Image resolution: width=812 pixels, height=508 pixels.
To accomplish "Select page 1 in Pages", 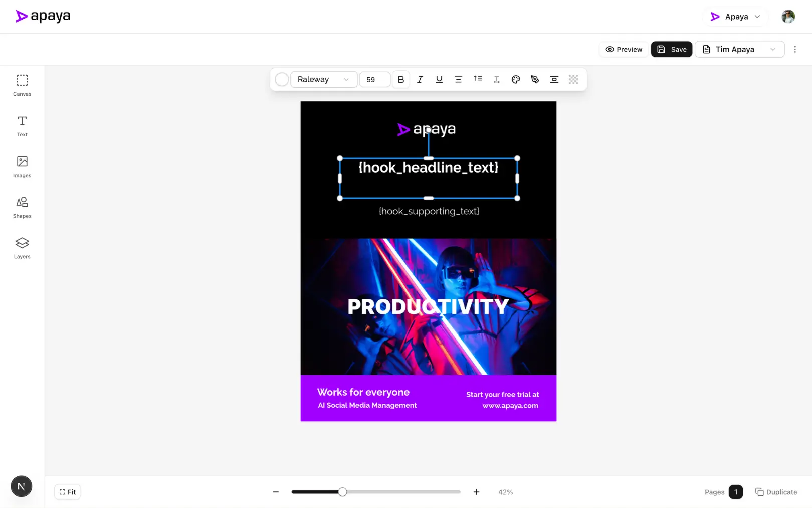I will (735, 492).
